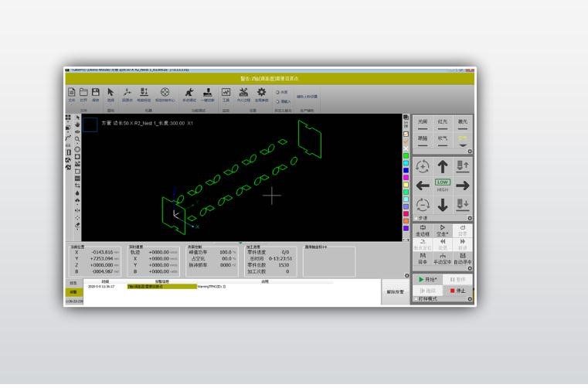Image resolution: width=588 pixels, height=388 pixels.
Task: Open the gear settings icon in ribbon
Action: coord(262,94)
